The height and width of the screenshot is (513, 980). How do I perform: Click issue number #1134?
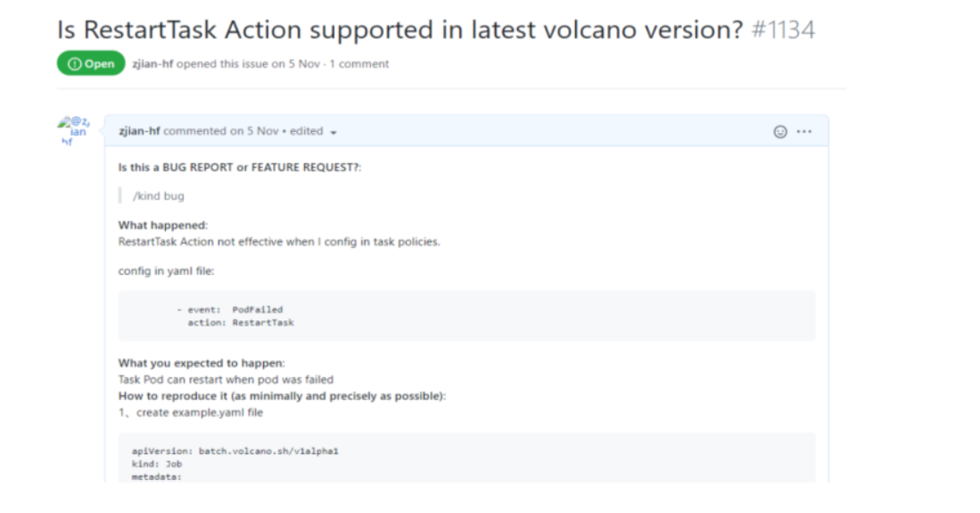click(784, 29)
